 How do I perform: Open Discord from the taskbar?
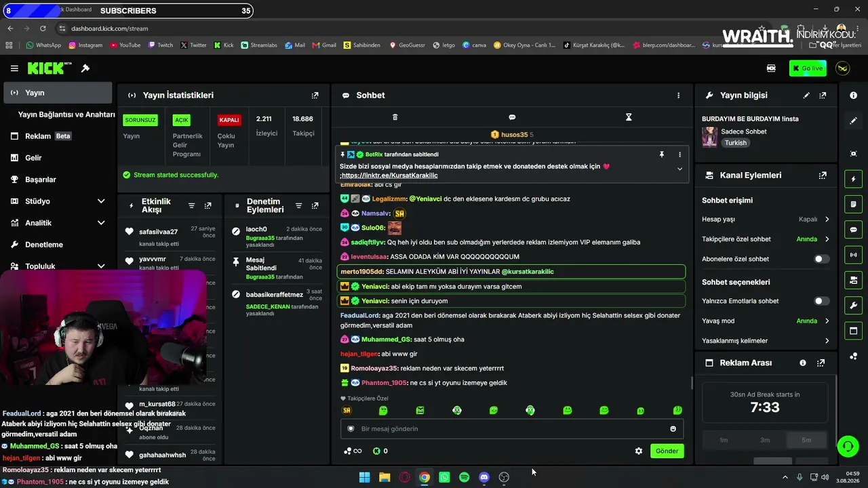(x=484, y=477)
